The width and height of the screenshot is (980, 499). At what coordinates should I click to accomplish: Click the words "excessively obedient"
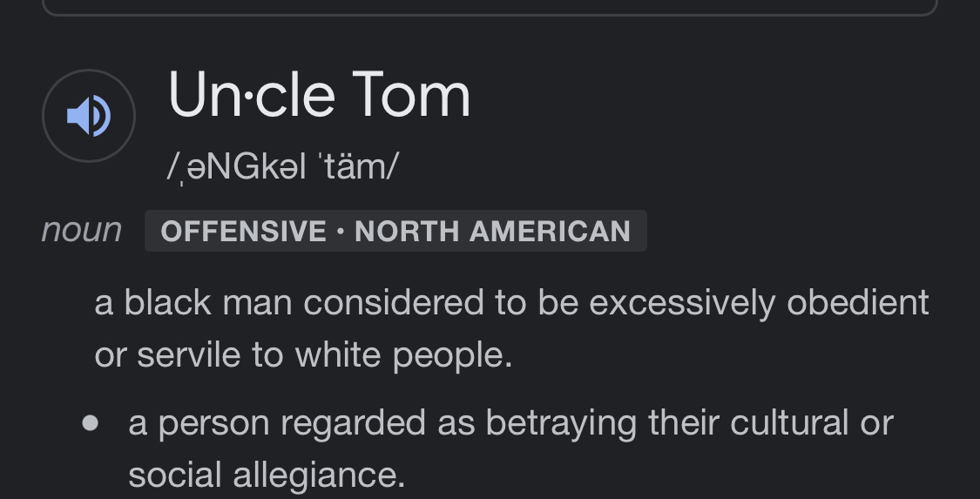click(759, 304)
